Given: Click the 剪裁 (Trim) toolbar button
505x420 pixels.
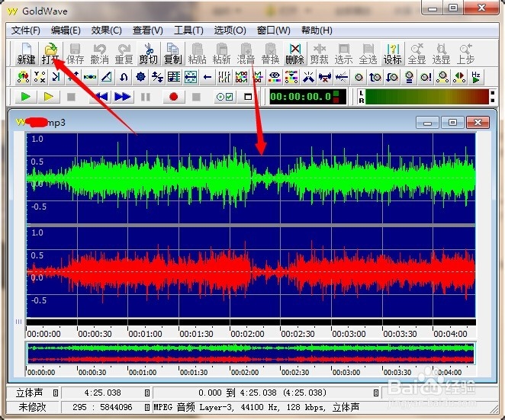Looking at the screenshot, I should click(x=319, y=54).
